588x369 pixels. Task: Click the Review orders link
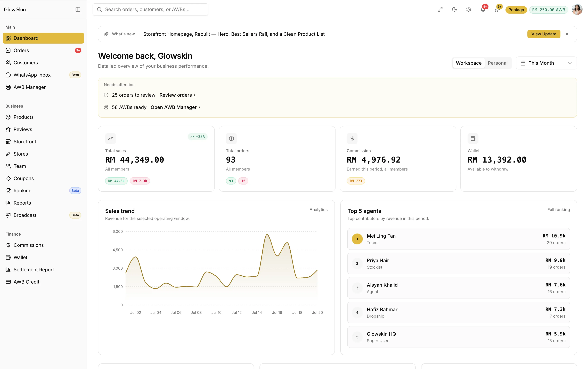pos(178,95)
